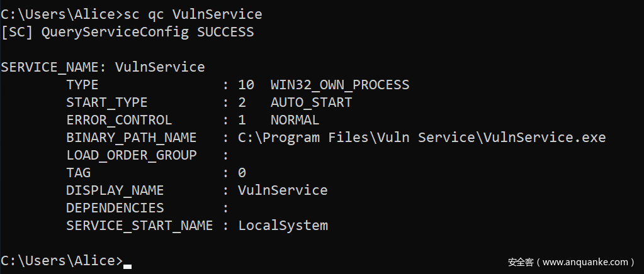Viewport: 644px width, 274px height.
Task: Select the NORMAL error control value
Action: [x=295, y=119]
